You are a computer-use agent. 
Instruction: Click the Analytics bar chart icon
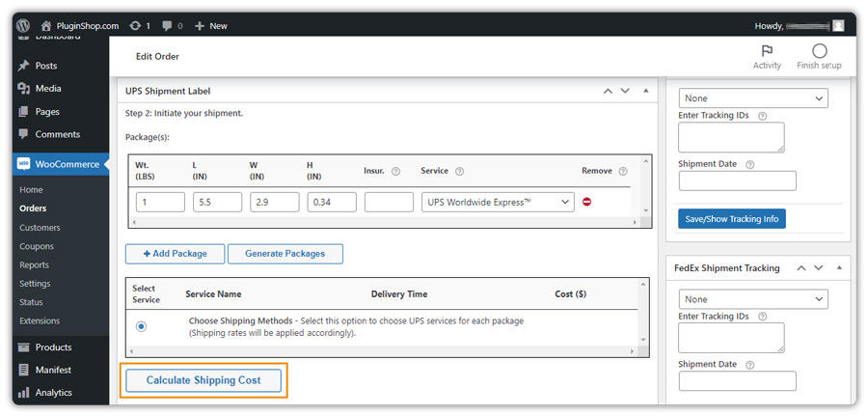click(23, 393)
